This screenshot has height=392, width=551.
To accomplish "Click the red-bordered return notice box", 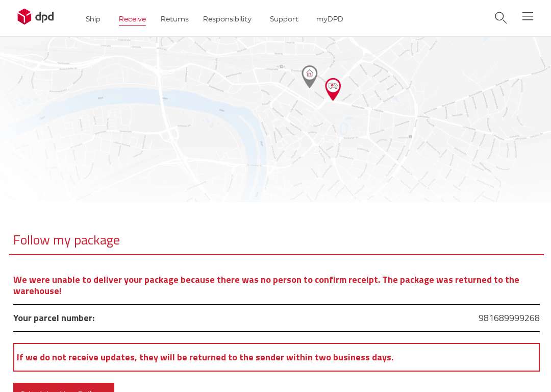I will [x=276, y=357].
